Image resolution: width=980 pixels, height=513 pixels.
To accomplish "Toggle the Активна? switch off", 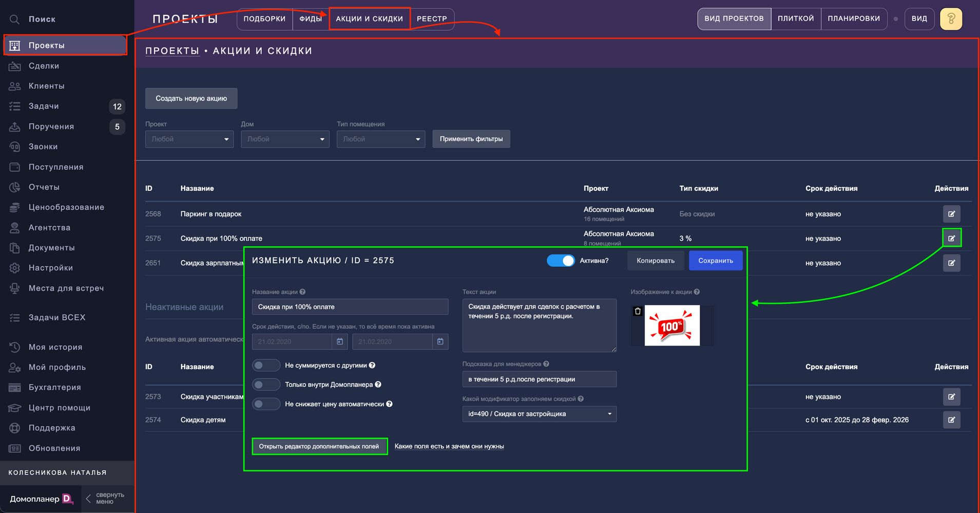I will (x=561, y=261).
